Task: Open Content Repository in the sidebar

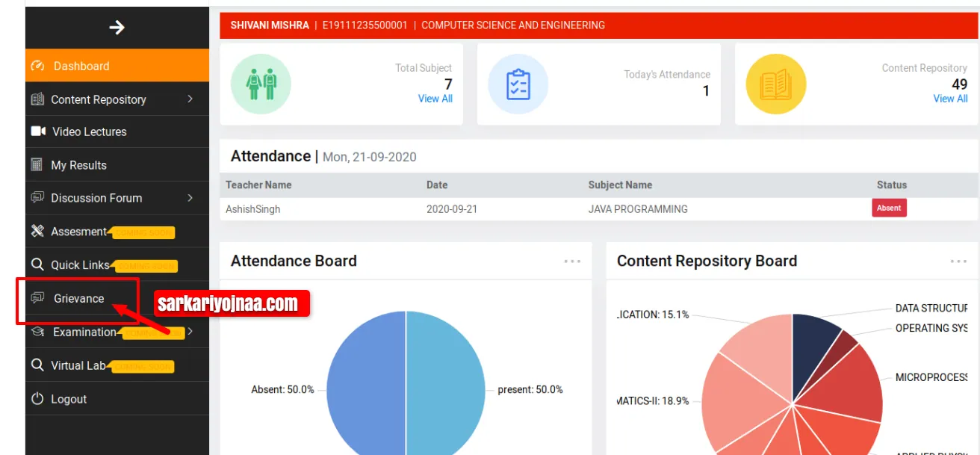Action: click(117, 99)
